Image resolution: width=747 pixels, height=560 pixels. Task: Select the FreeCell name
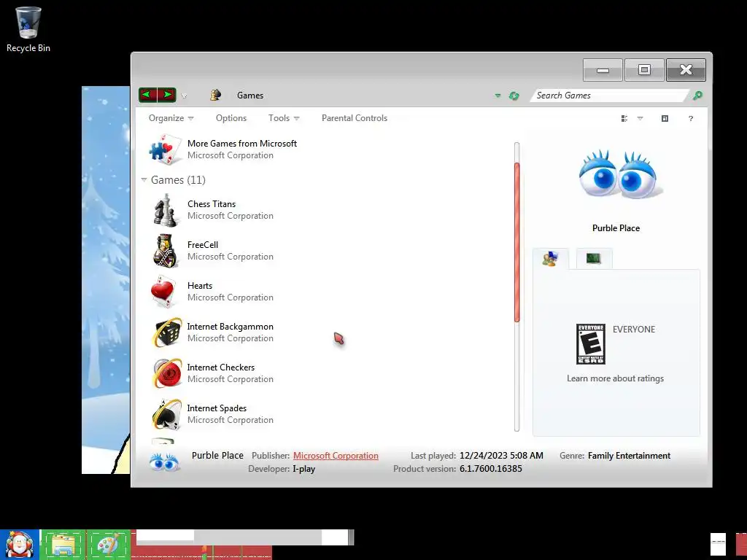(203, 245)
